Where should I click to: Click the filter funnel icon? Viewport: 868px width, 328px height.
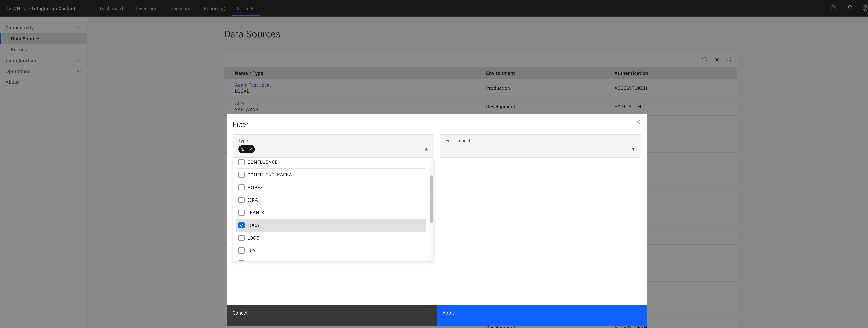(717, 59)
